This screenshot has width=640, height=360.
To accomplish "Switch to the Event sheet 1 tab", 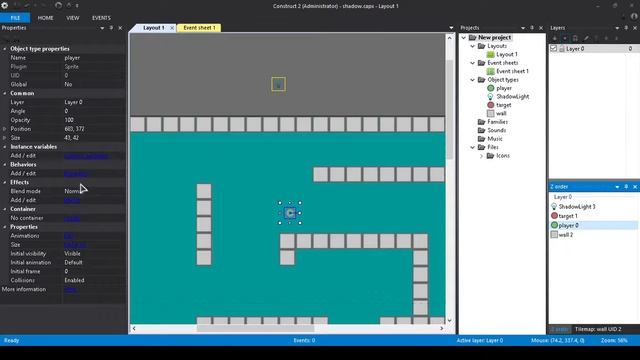I will (199, 28).
